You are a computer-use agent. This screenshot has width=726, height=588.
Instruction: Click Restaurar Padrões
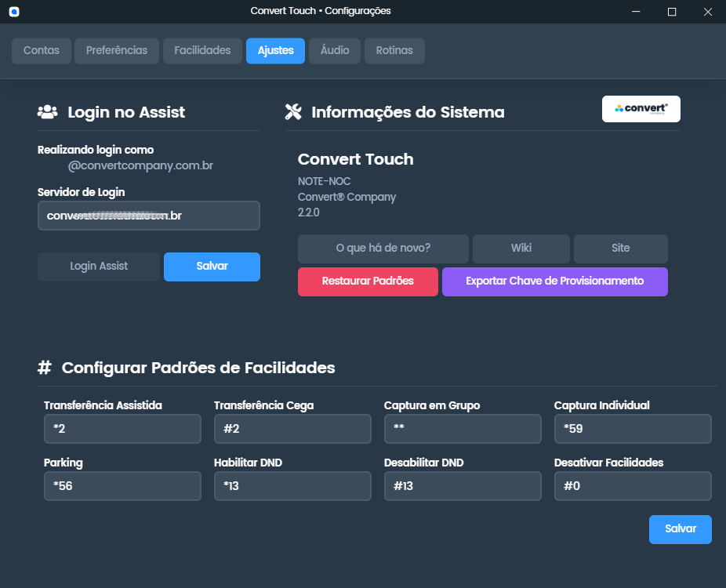coord(368,281)
